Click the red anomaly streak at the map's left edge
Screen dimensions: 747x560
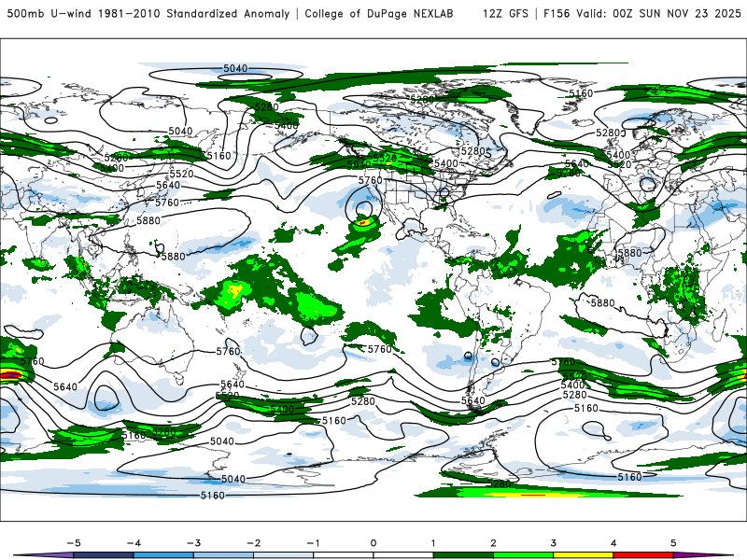click(10, 375)
